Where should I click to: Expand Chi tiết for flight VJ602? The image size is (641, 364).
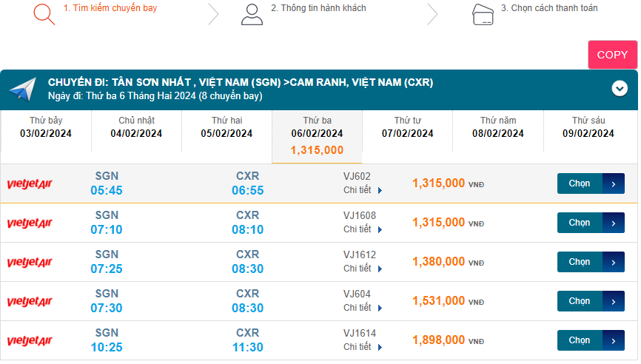pyautogui.click(x=363, y=190)
